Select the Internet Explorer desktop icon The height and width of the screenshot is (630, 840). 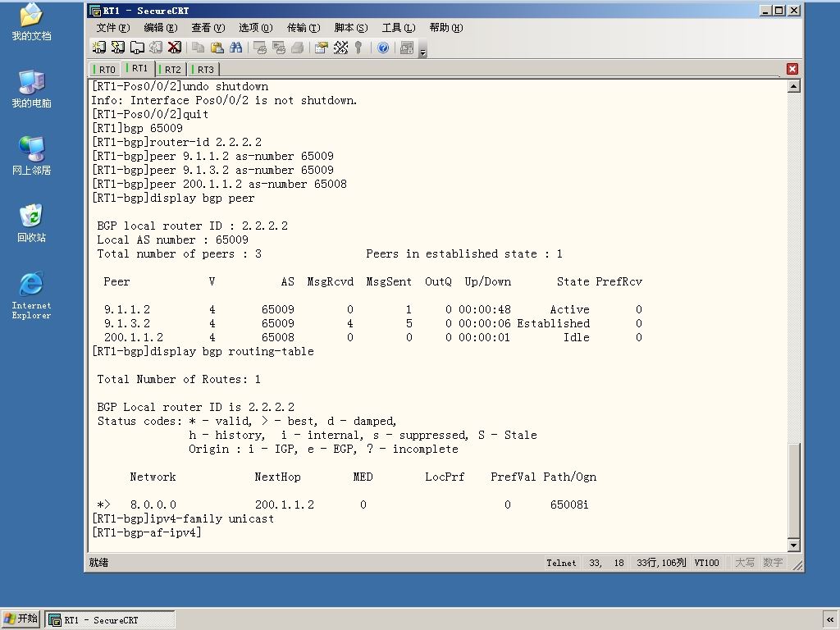[x=31, y=295]
